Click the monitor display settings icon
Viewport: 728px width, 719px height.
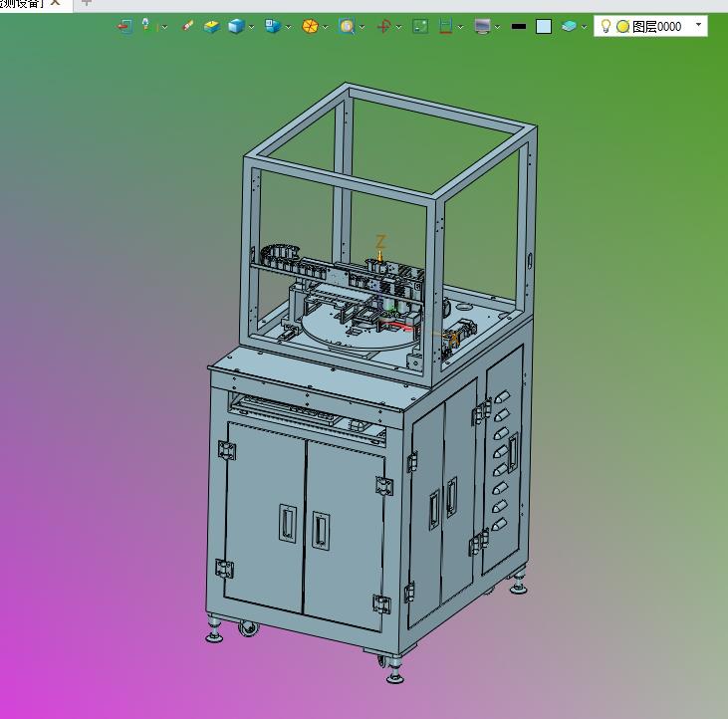(483, 26)
